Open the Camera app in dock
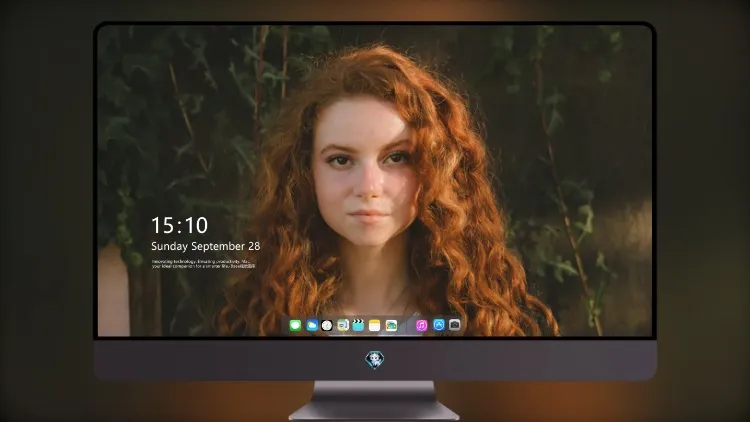Viewport: 750px width, 422px height. point(455,325)
